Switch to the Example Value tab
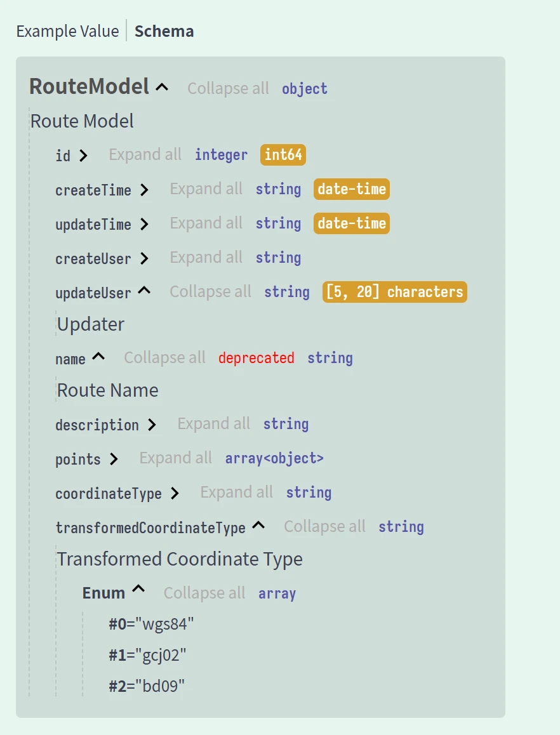This screenshot has height=735, width=560. pos(67,31)
